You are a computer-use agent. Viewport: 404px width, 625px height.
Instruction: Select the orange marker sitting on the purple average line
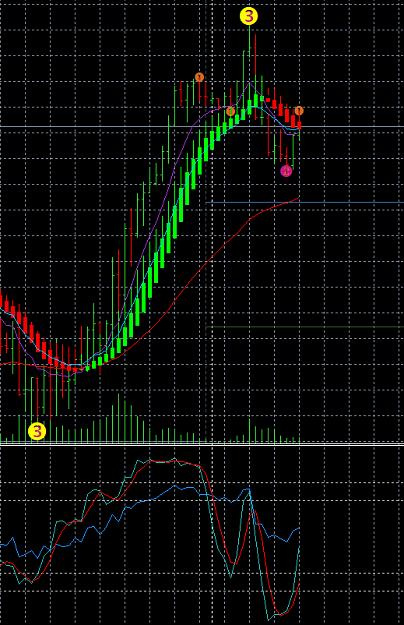230,112
